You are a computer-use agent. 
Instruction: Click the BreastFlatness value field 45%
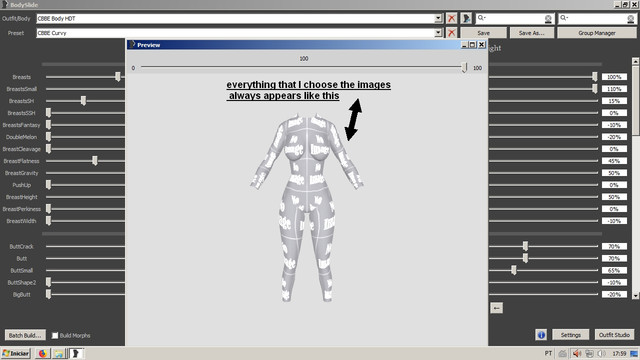[x=614, y=161]
